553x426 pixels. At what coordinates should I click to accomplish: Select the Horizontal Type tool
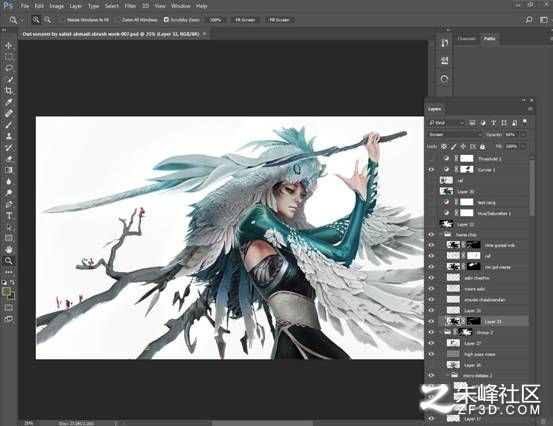[x=9, y=215]
